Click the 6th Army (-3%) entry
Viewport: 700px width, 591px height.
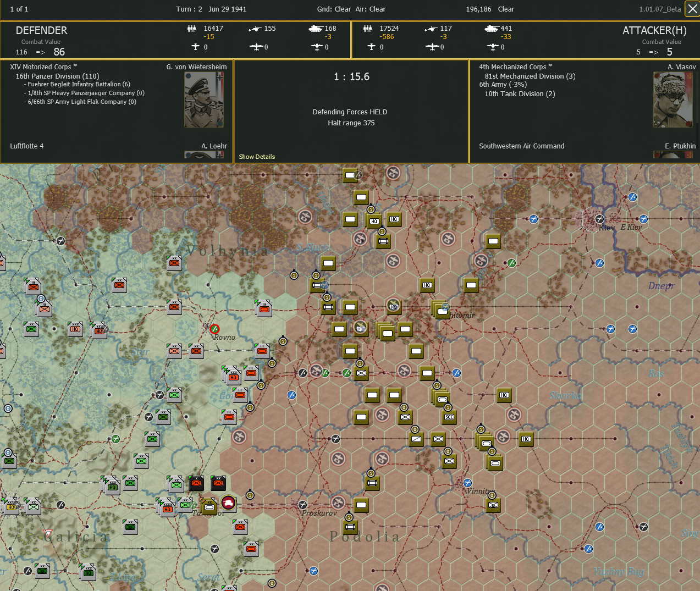coord(503,85)
